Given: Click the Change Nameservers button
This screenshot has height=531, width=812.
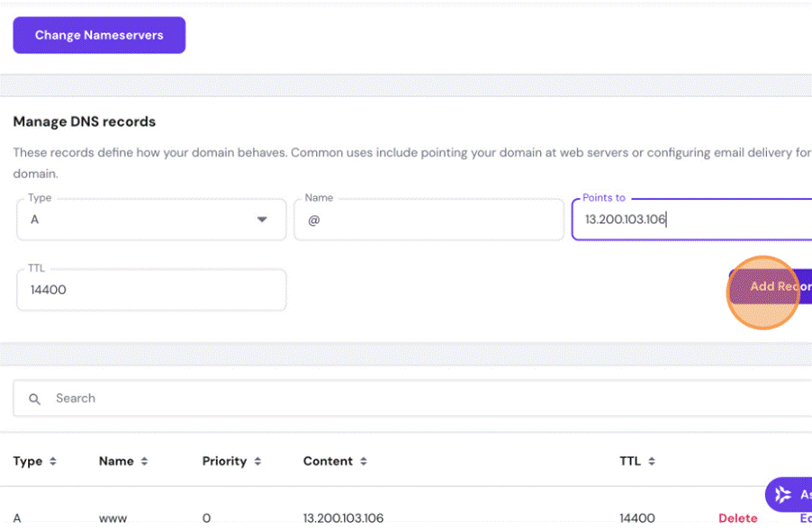Looking at the screenshot, I should click(x=99, y=35).
